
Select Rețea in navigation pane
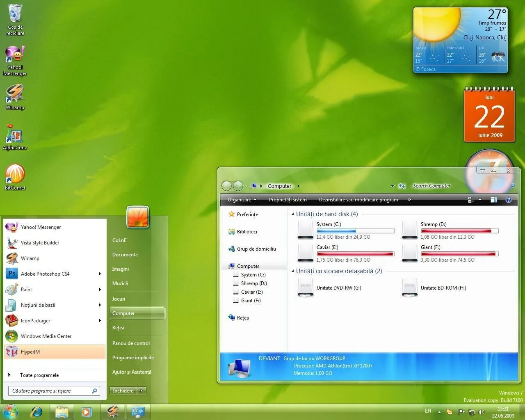[238, 318]
